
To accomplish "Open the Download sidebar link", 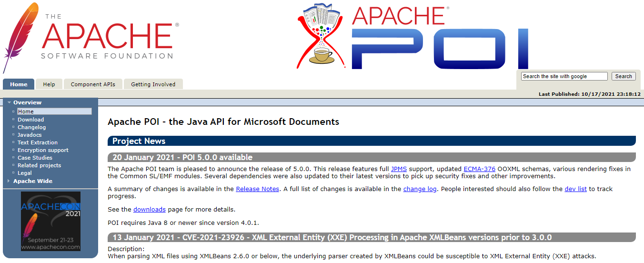I will (x=30, y=120).
